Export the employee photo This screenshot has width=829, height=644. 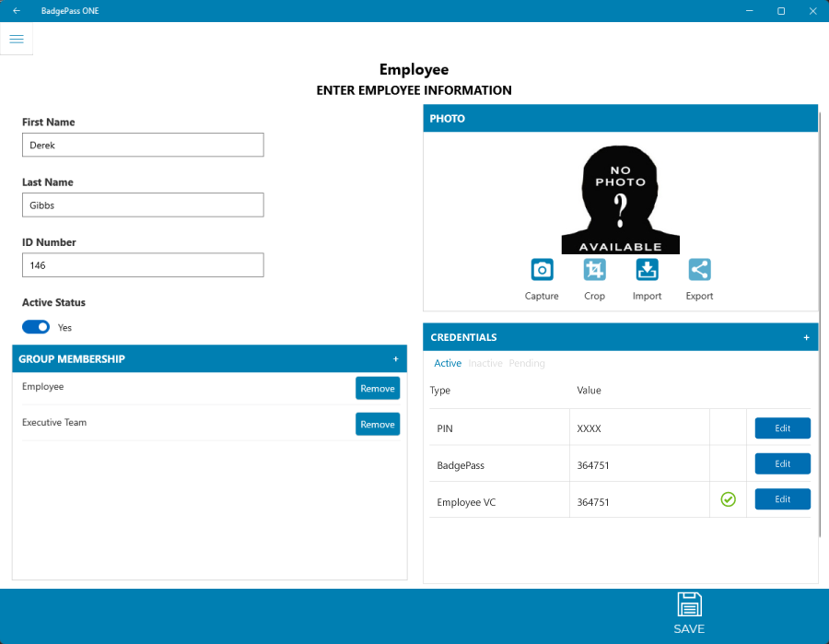(699, 270)
